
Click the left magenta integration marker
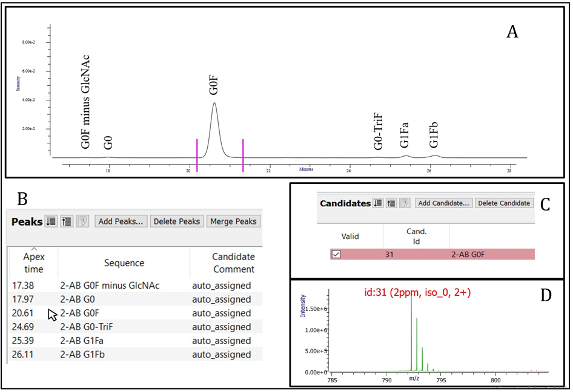tap(197, 155)
